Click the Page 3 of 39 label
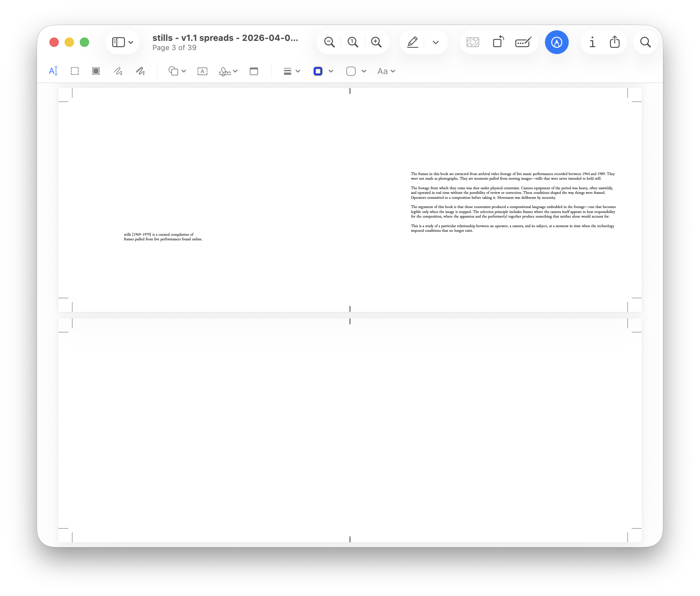Viewport: 700px width, 596px height. click(x=174, y=47)
